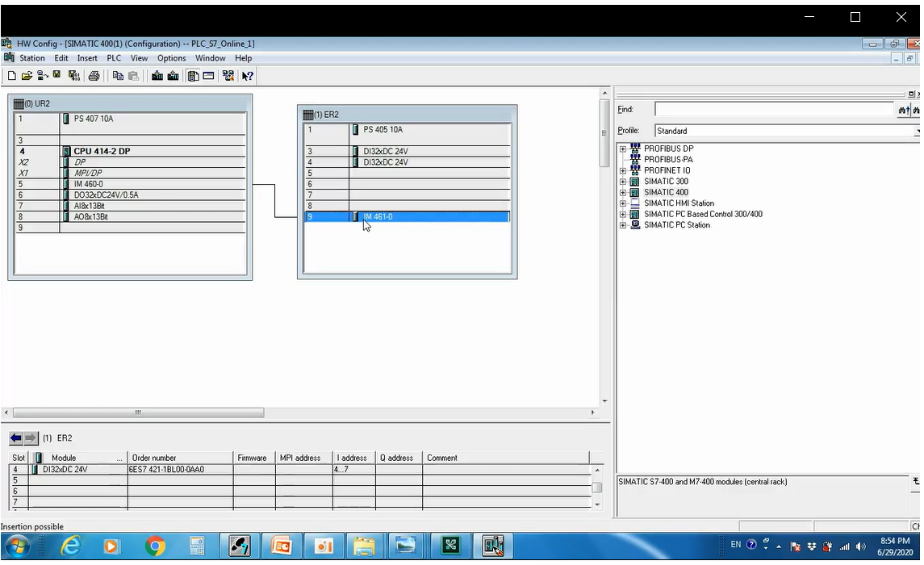This screenshot has width=924, height=565.
Task: Click the volume icon in system tray
Action: [x=861, y=546]
